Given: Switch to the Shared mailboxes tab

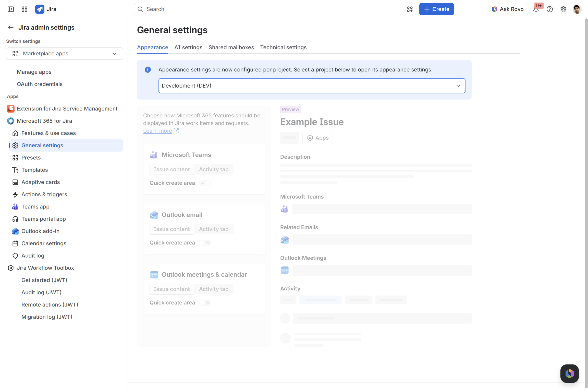Looking at the screenshot, I should (x=231, y=47).
